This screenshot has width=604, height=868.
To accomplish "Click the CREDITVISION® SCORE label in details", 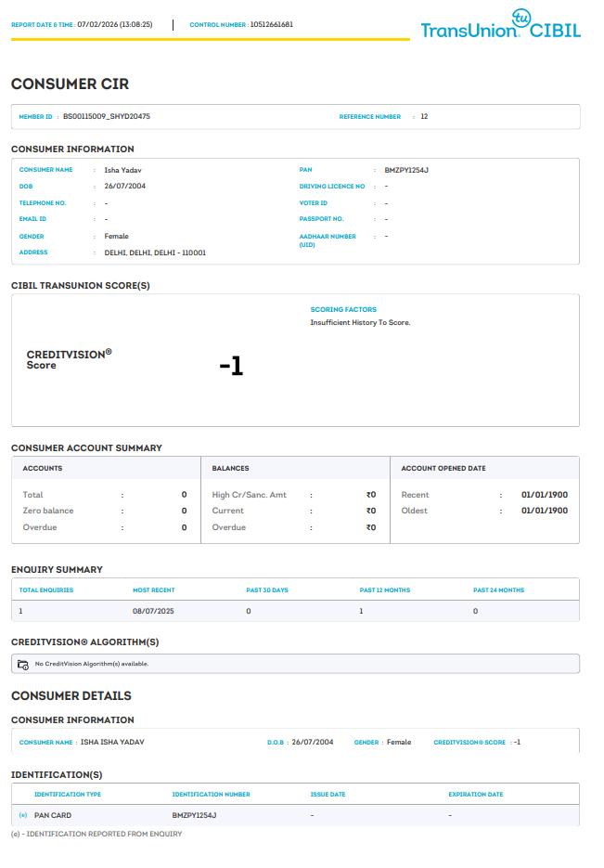I will coord(469,743).
